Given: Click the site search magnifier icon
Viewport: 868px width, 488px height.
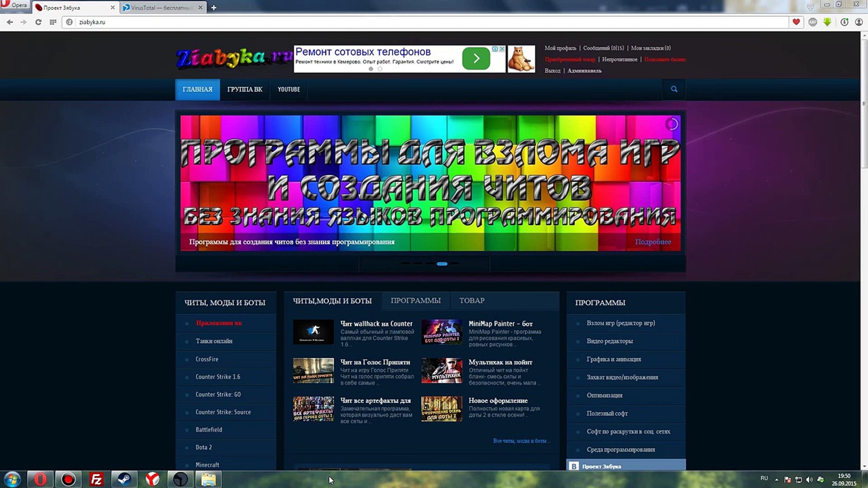Looking at the screenshot, I should click(674, 89).
